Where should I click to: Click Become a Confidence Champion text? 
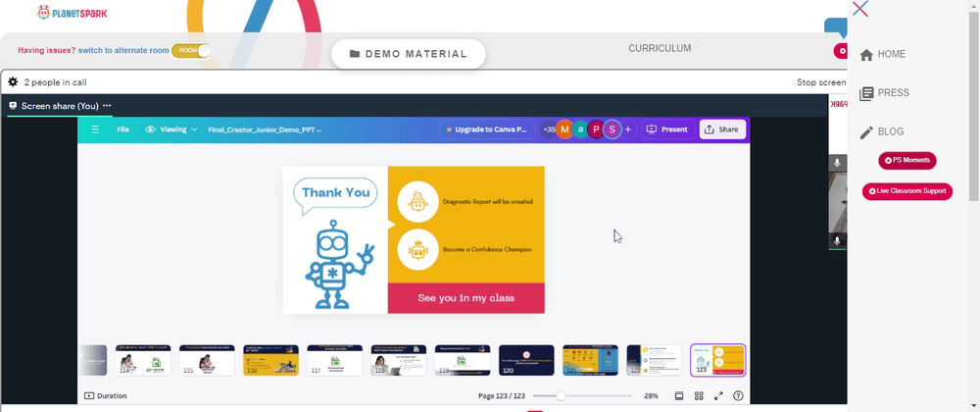tap(487, 249)
